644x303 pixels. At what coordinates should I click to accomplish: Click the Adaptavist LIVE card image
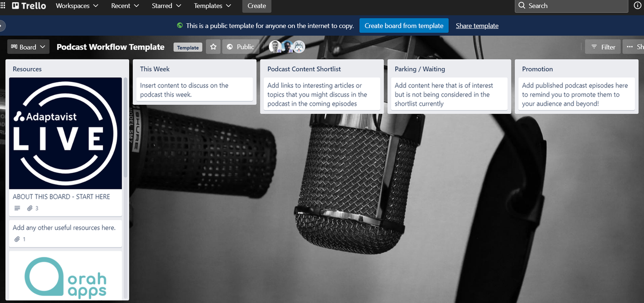click(65, 133)
